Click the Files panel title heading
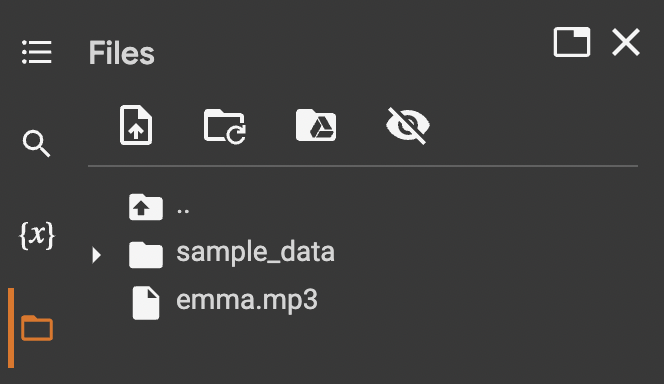This screenshot has height=384, width=664. click(122, 53)
